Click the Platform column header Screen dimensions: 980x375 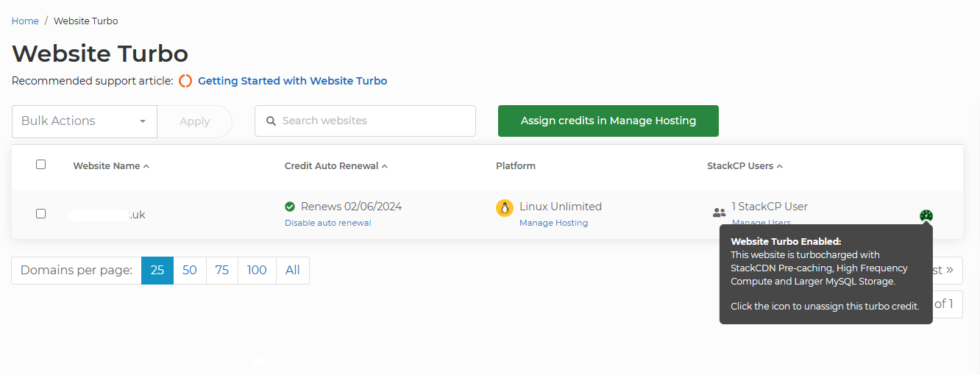pyautogui.click(x=516, y=166)
